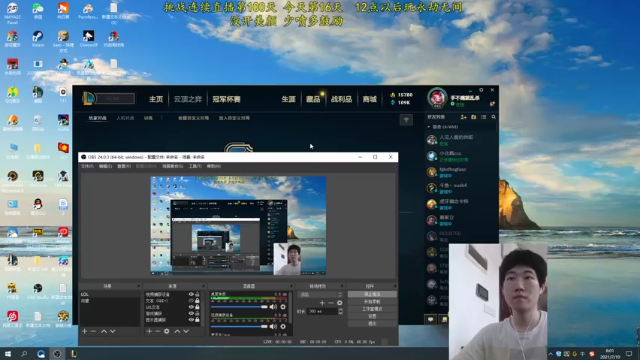Add a new source in OBS sources panel
Screen dimensions: 640x360
(149, 331)
